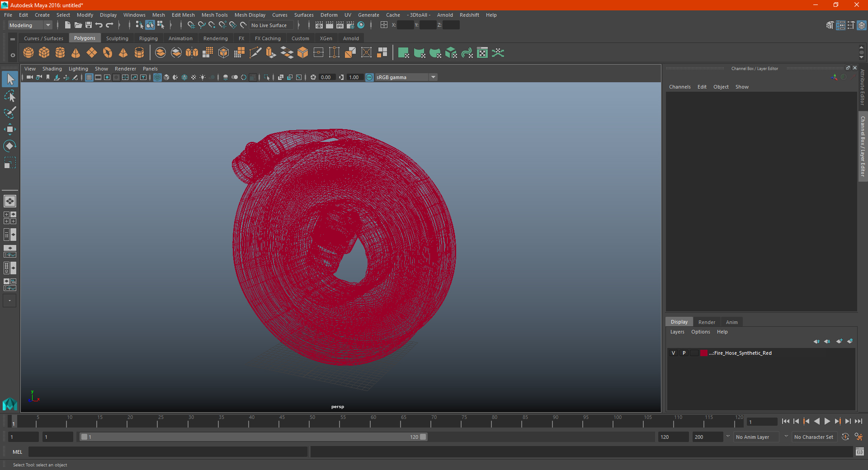The height and width of the screenshot is (470, 868).
Task: Toggle select by object type mode
Action: (x=150, y=25)
